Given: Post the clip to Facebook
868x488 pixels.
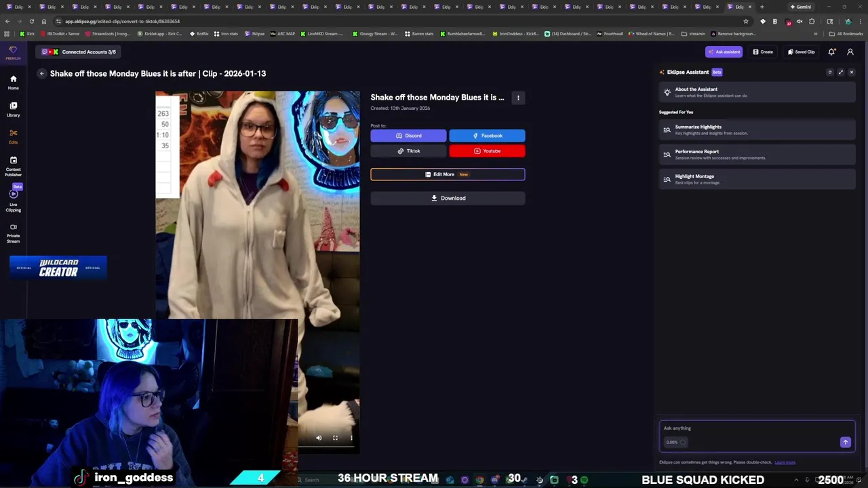Looking at the screenshot, I should pos(487,136).
